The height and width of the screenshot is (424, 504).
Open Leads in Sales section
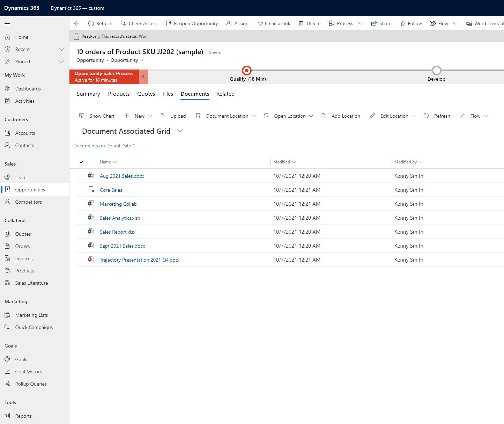click(35, 177)
